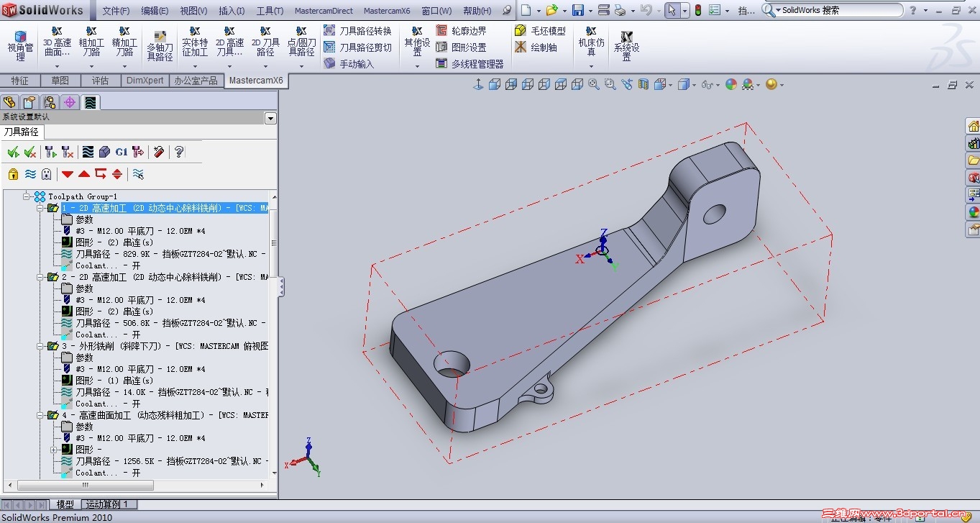The image size is (980, 523).
Task: Click Print icon in title toolbar
Action: (x=619, y=11)
